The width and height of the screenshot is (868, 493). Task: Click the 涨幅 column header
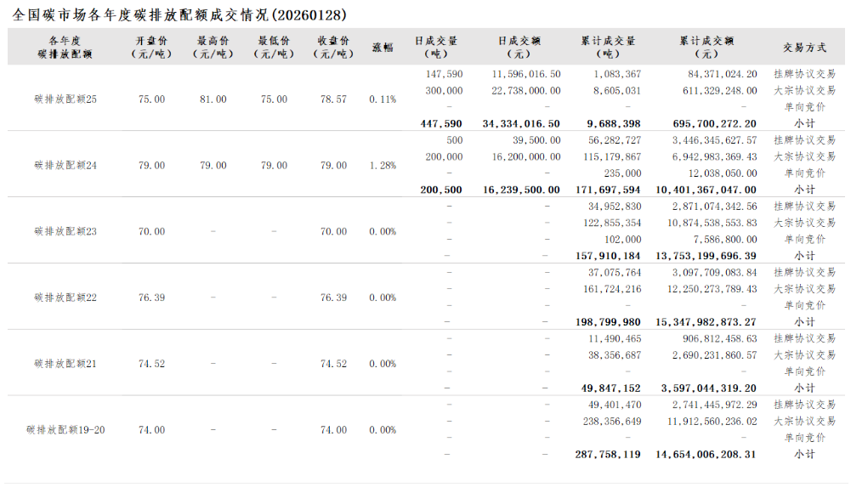click(383, 48)
